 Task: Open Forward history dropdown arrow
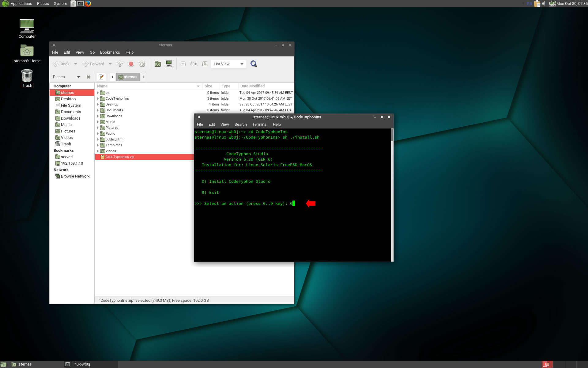coord(110,64)
